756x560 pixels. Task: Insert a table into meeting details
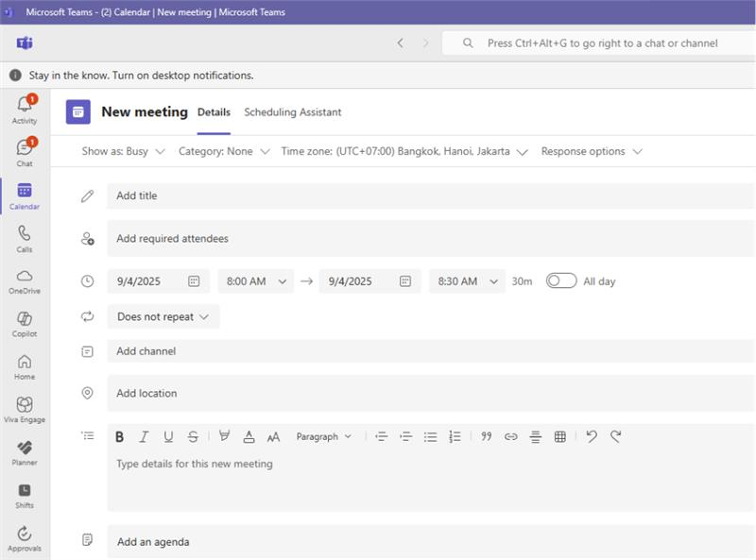[559, 436]
